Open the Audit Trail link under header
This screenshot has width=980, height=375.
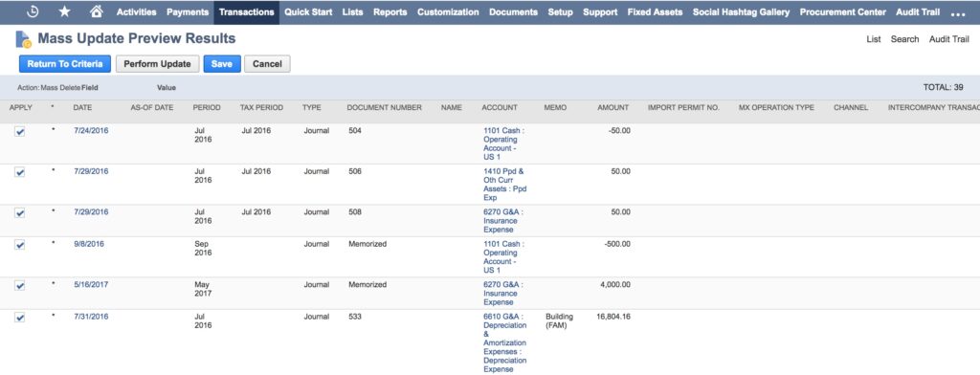(x=948, y=39)
